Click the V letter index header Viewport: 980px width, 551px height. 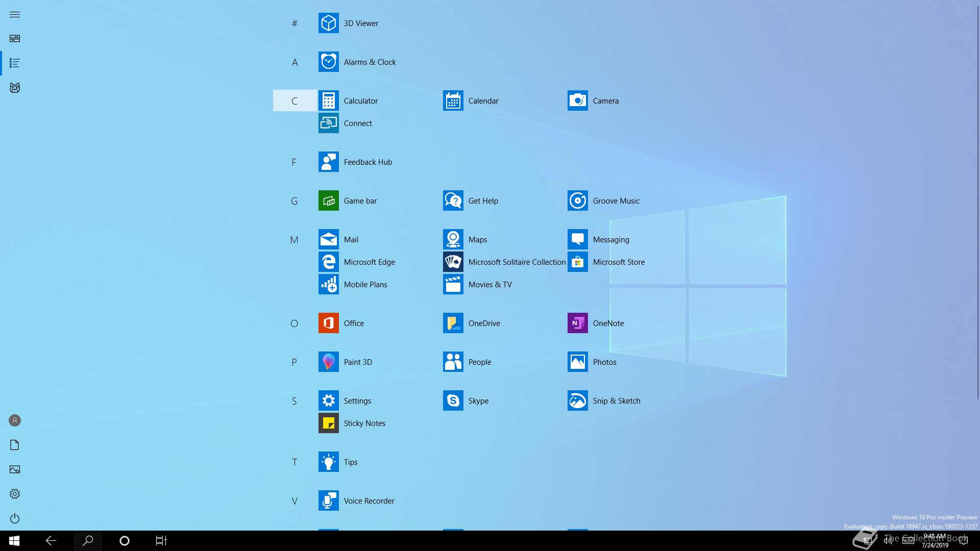point(295,500)
